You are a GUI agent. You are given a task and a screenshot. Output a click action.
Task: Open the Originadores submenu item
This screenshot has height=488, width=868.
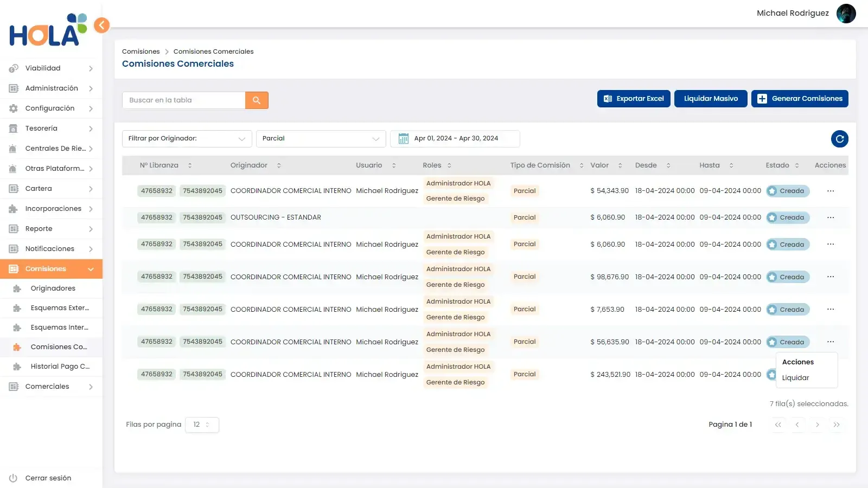51,288
